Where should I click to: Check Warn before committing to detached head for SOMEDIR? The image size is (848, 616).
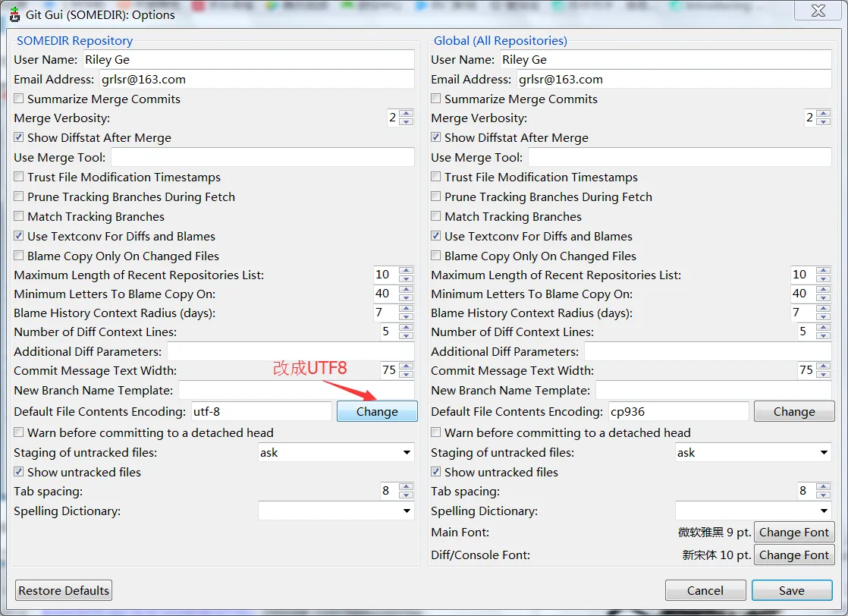19,432
